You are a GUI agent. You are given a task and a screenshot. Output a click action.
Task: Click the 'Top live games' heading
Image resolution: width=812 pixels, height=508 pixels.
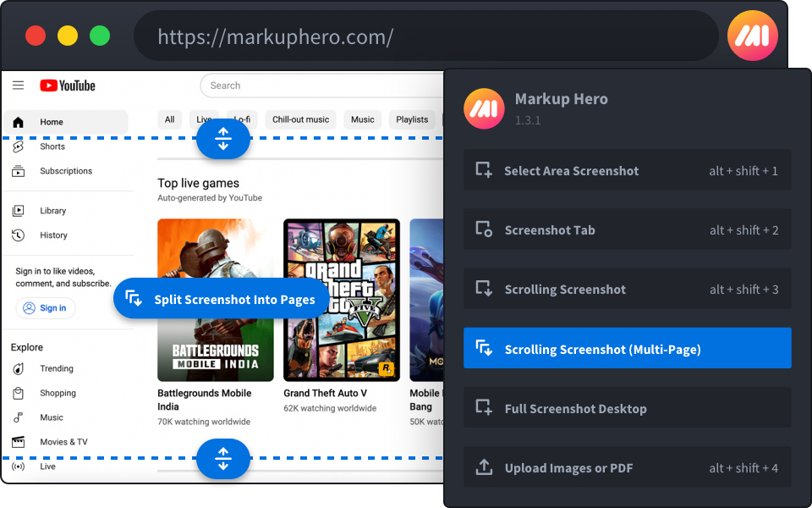pyautogui.click(x=198, y=183)
